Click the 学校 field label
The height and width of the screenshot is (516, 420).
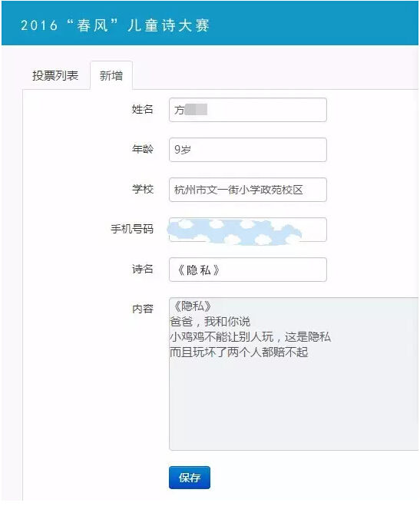[x=143, y=189]
